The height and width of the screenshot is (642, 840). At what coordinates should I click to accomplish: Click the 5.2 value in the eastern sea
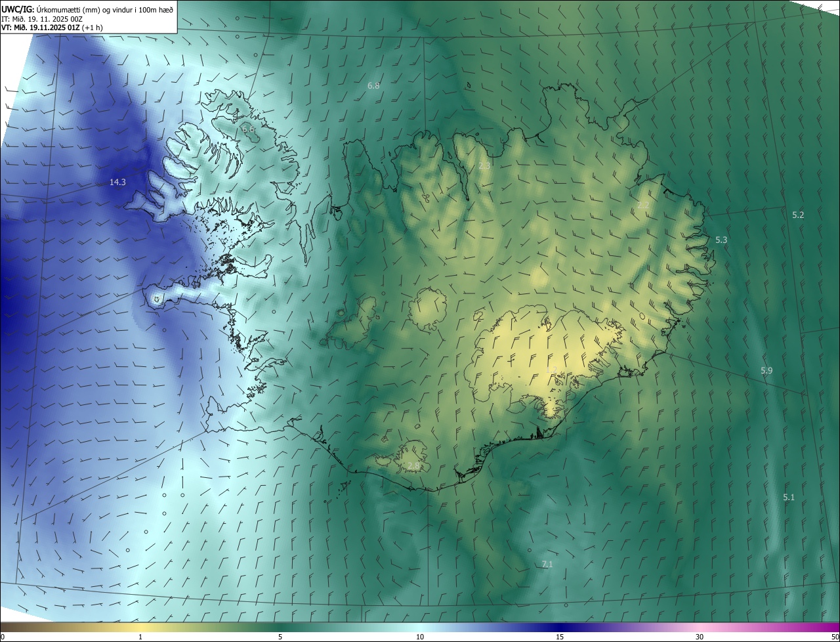tap(798, 215)
